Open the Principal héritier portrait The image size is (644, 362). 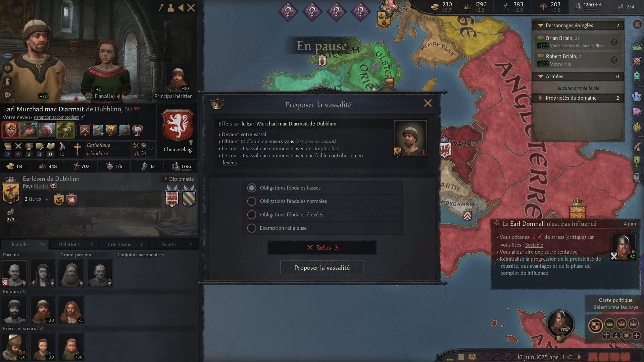[178, 79]
